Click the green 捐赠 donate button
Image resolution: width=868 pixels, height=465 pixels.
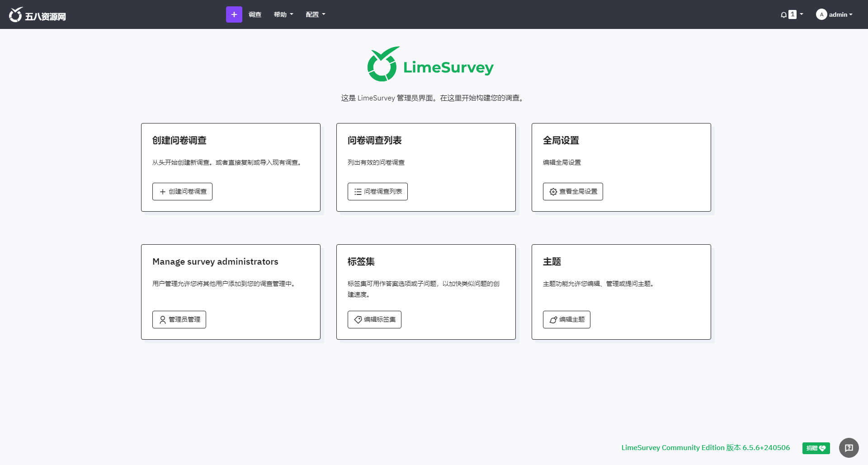(x=816, y=448)
